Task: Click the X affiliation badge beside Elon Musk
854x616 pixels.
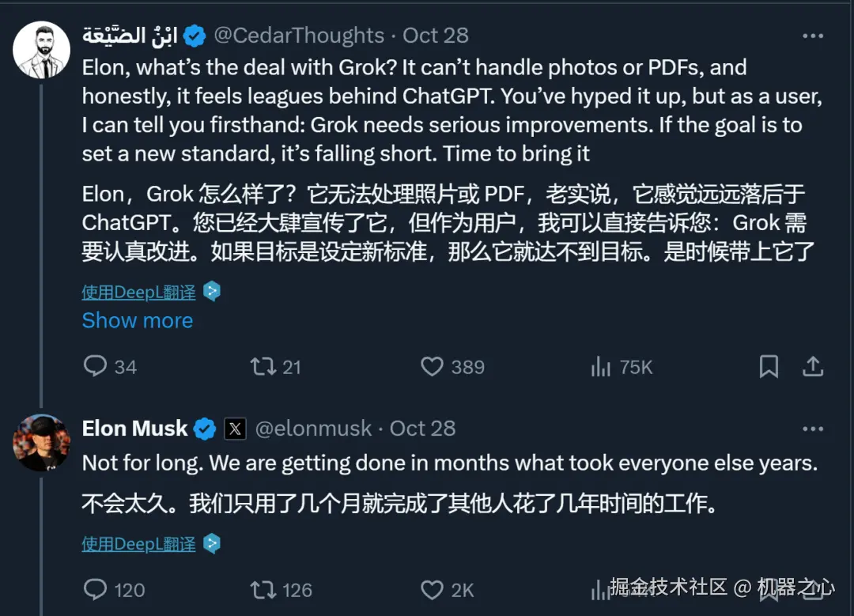Action: [x=235, y=429]
